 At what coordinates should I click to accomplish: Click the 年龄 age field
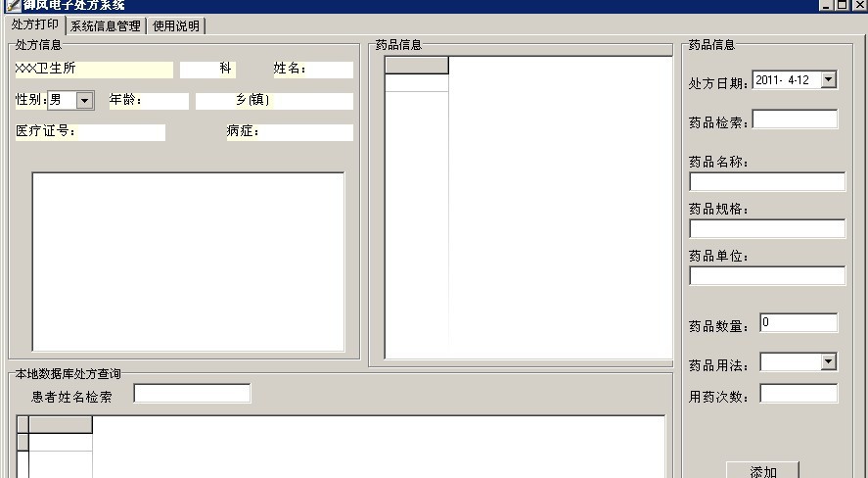(149, 101)
